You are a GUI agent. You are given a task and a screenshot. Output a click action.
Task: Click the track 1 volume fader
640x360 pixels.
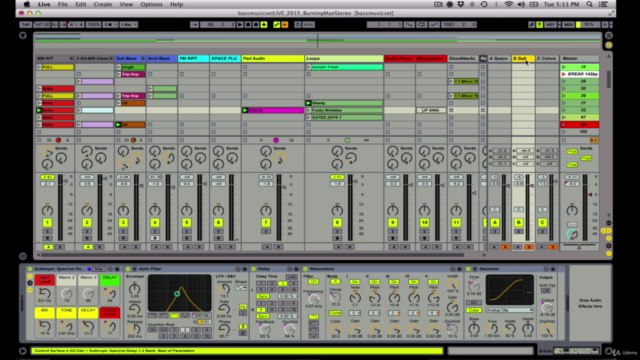point(66,181)
